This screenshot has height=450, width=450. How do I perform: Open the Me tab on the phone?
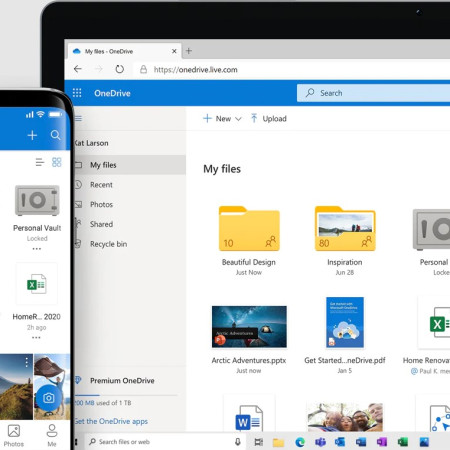(52, 435)
